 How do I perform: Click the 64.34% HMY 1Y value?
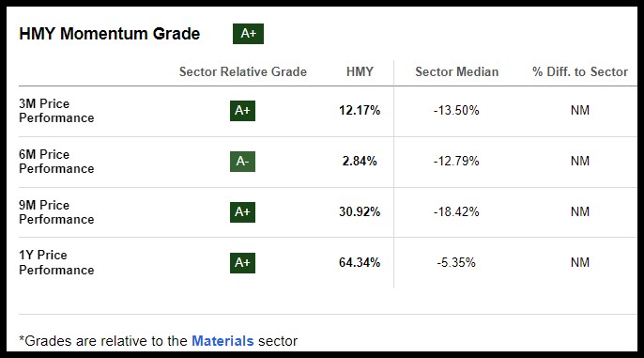coord(360,262)
